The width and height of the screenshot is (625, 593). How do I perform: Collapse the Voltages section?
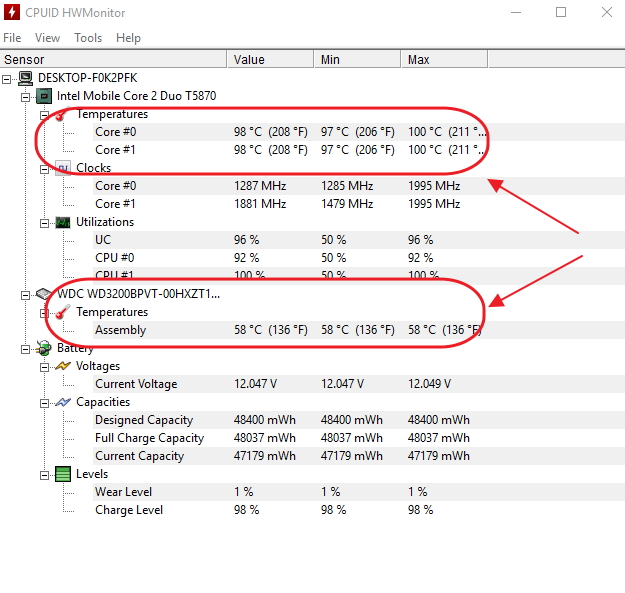pyautogui.click(x=45, y=367)
